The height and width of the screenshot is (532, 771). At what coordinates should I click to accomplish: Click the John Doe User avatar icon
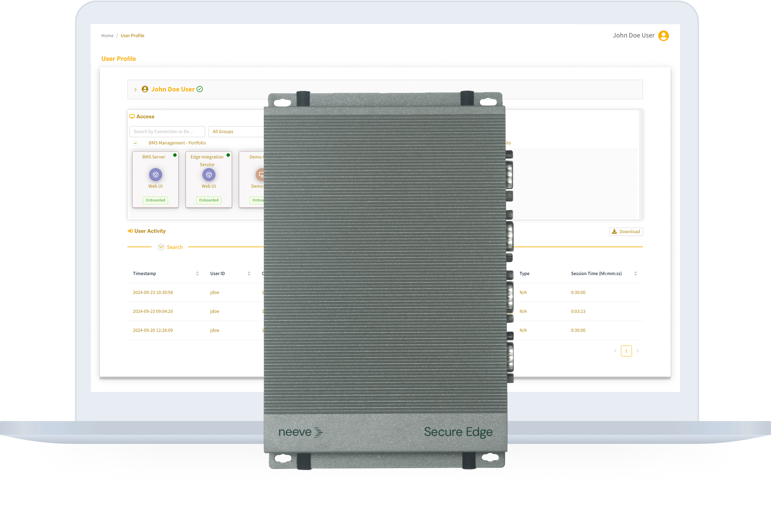(663, 36)
